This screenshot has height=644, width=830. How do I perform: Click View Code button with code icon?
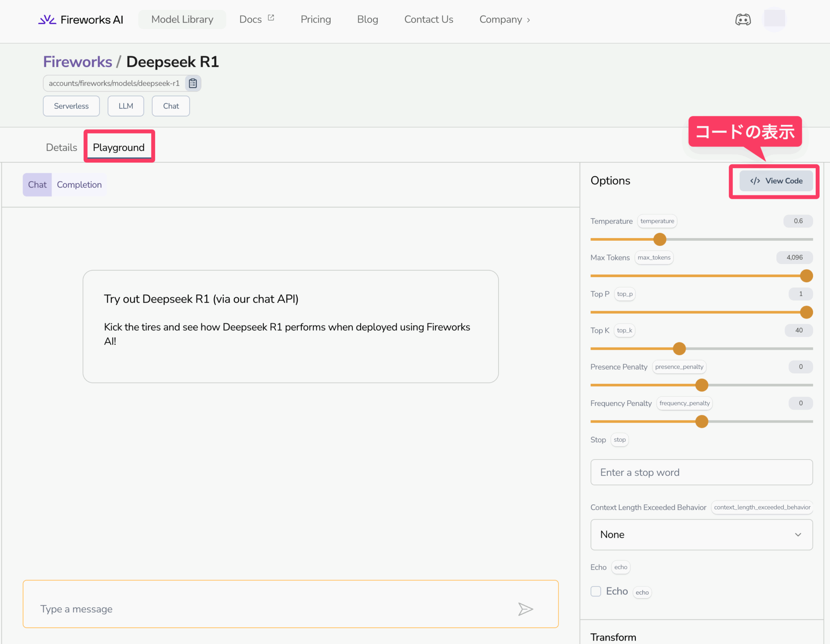pos(776,181)
